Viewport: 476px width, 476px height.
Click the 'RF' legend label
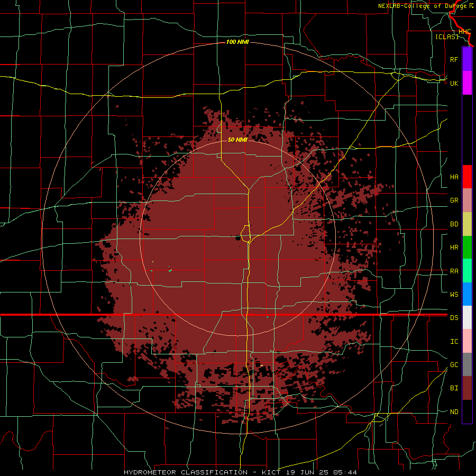(x=454, y=59)
